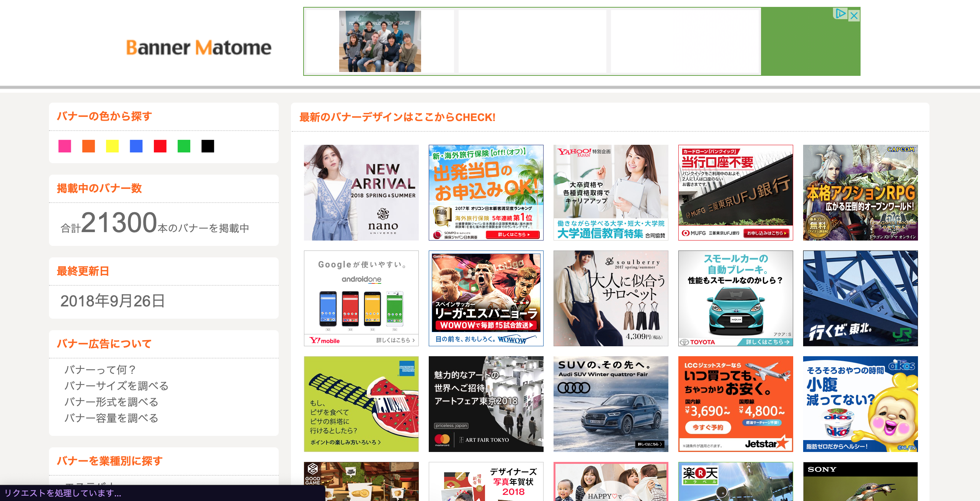The width and height of the screenshot is (980, 501).
Task: Filter banners by blue color
Action: 136,146
